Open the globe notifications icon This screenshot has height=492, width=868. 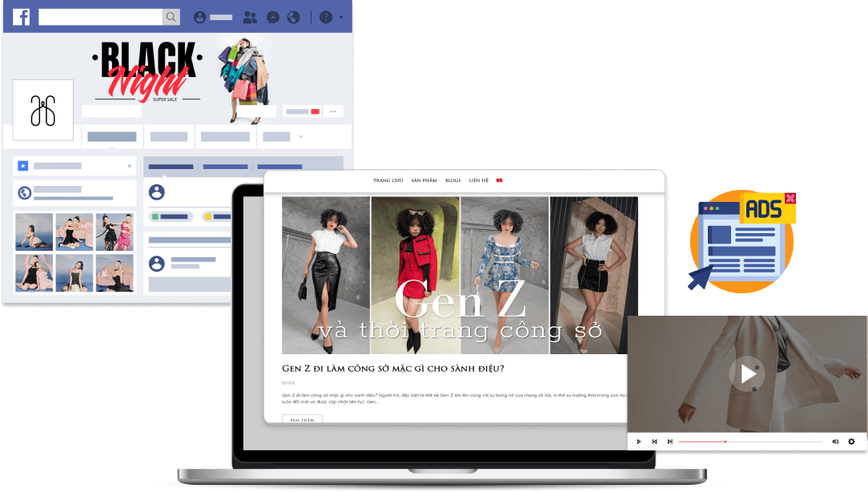click(x=293, y=17)
